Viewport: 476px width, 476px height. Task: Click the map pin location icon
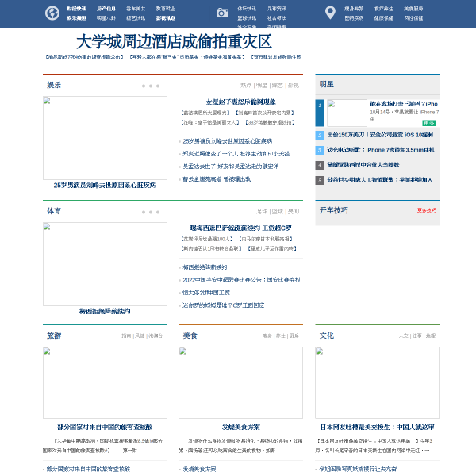coord(330,13)
